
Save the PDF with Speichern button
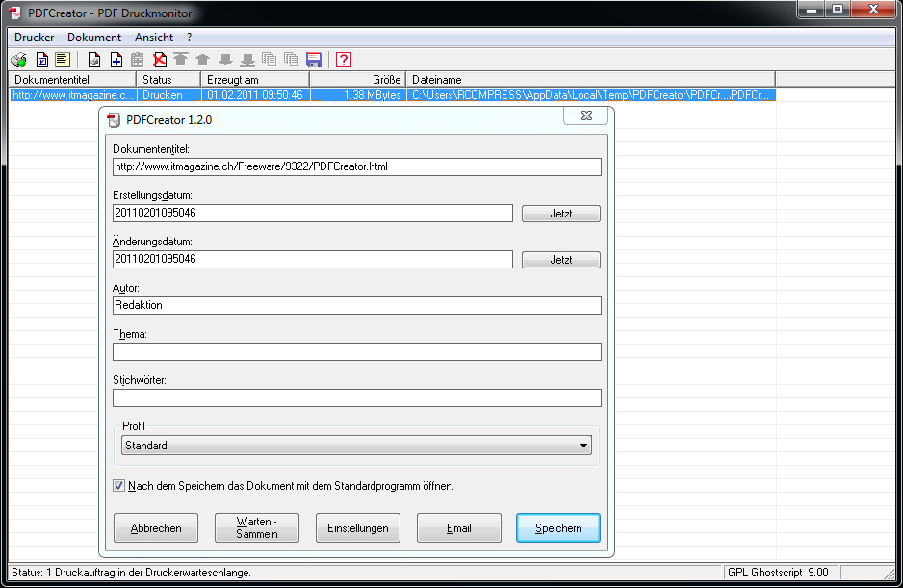point(558,528)
